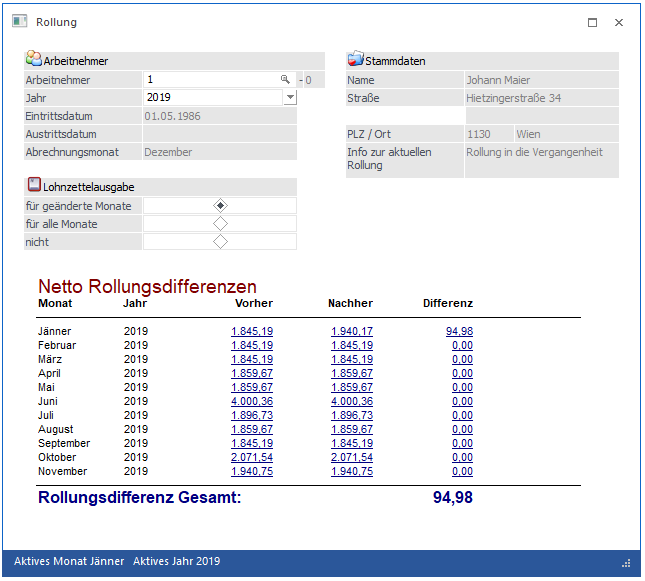Screen dimensions: 645x581
Task: Open the Jahr dropdown arrow
Action: (290, 97)
